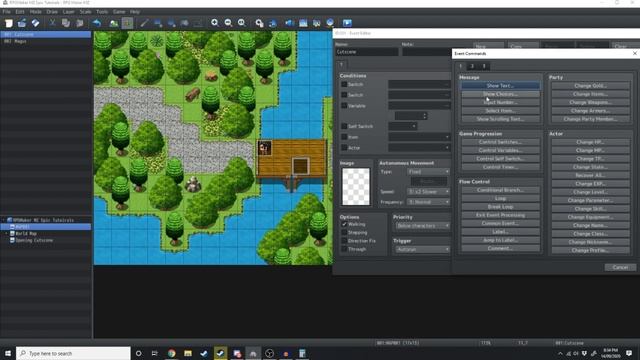Screen dimensions: 640x360
Task: Click the Copy toolbar icon
Action: [x=66, y=23]
